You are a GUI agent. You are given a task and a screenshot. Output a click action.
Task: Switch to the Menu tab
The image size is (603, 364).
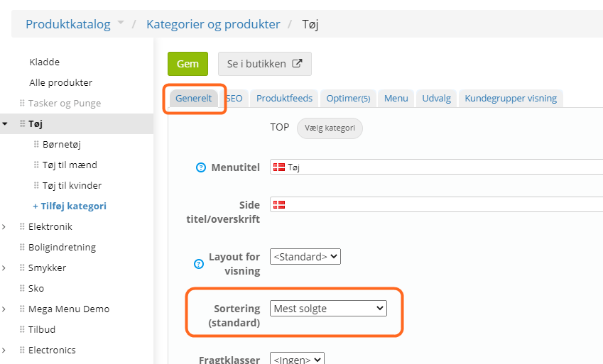[x=396, y=99]
